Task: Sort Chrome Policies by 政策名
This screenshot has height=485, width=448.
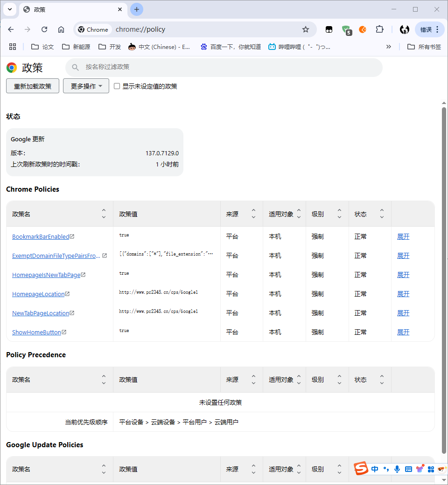Action: (x=104, y=214)
